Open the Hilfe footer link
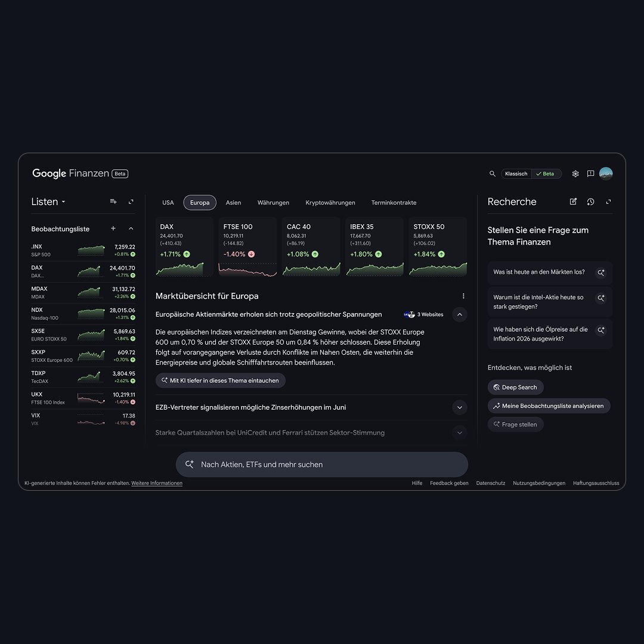The height and width of the screenshot is (644, 644). [417, 483]
